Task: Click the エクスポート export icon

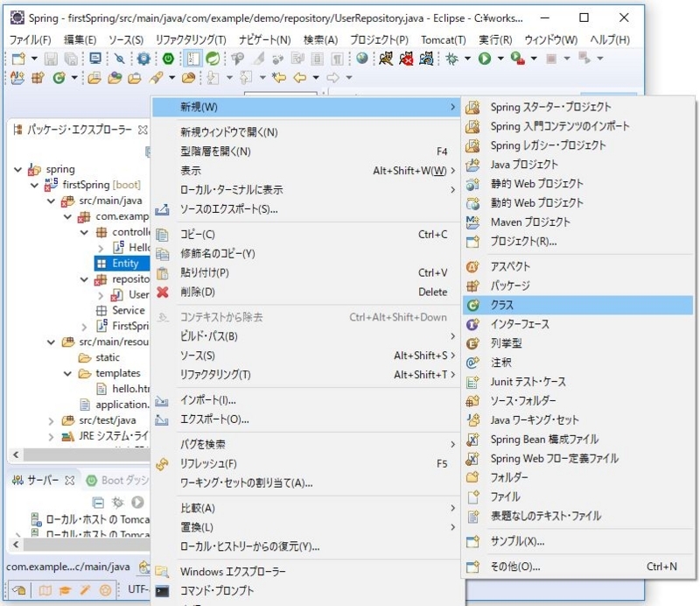Action: 162,419
